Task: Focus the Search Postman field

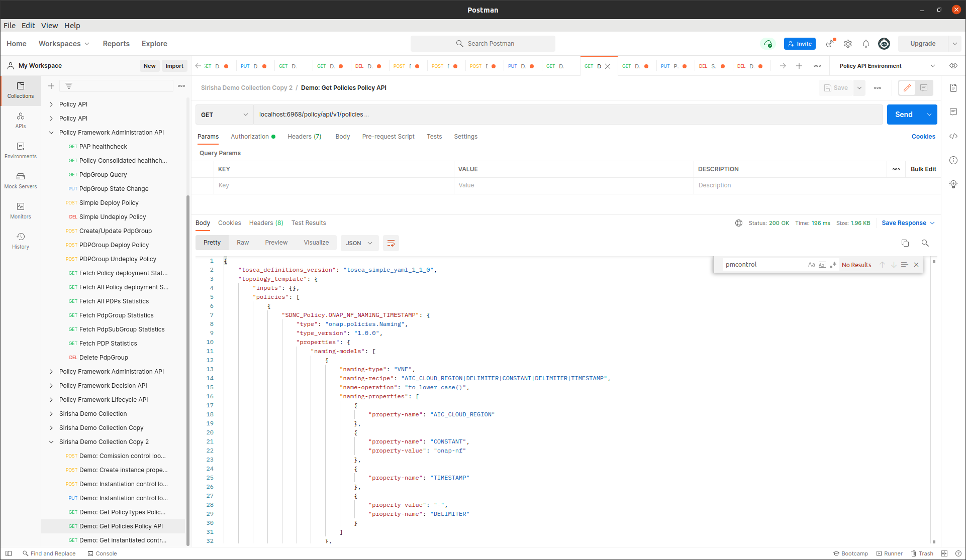Action: point(483,44)
